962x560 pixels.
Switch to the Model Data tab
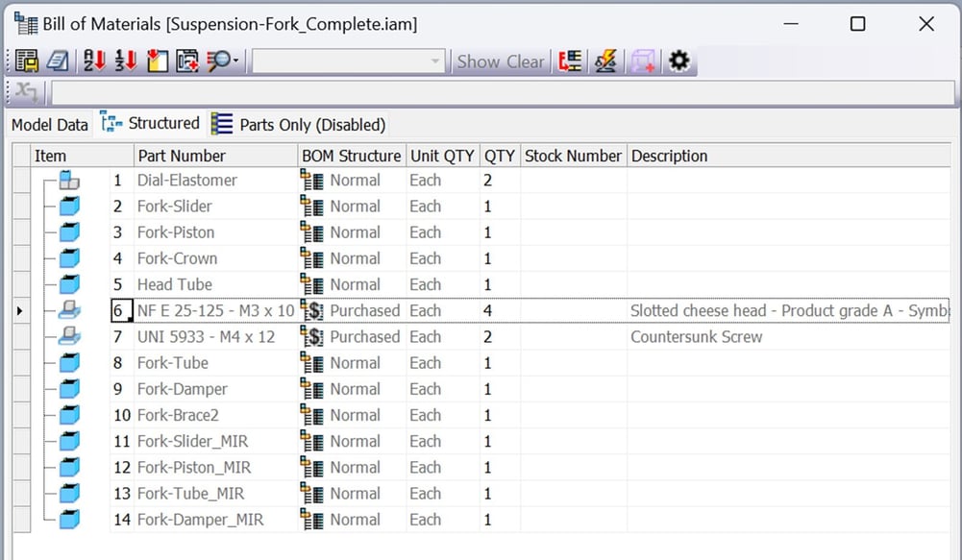click(48, 123)
